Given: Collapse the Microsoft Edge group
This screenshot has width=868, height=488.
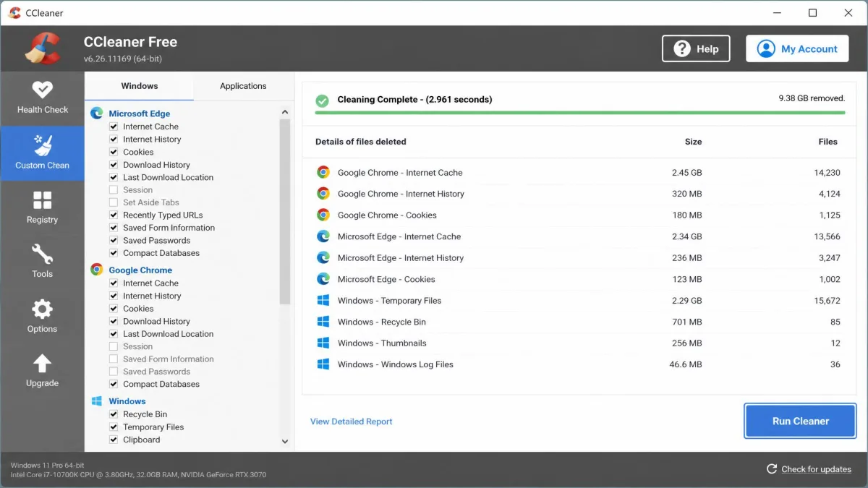Looking at the screenshot, I should [x=139, y=114].
